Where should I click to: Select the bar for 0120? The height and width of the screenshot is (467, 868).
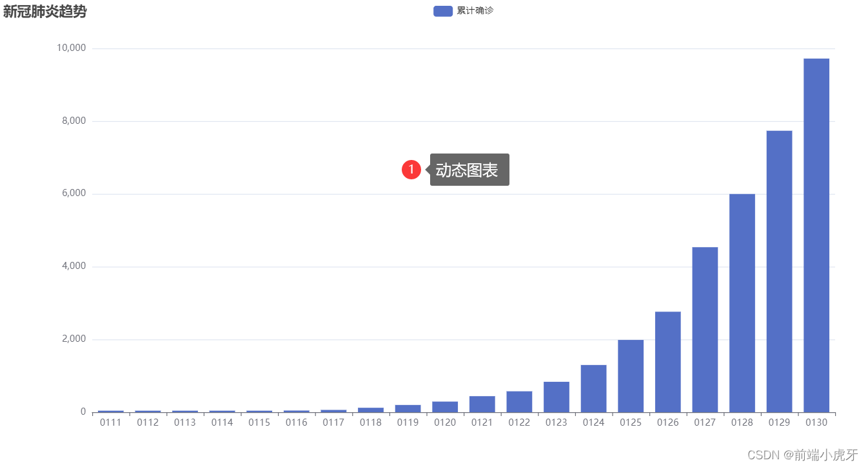[x=445, y=407]
